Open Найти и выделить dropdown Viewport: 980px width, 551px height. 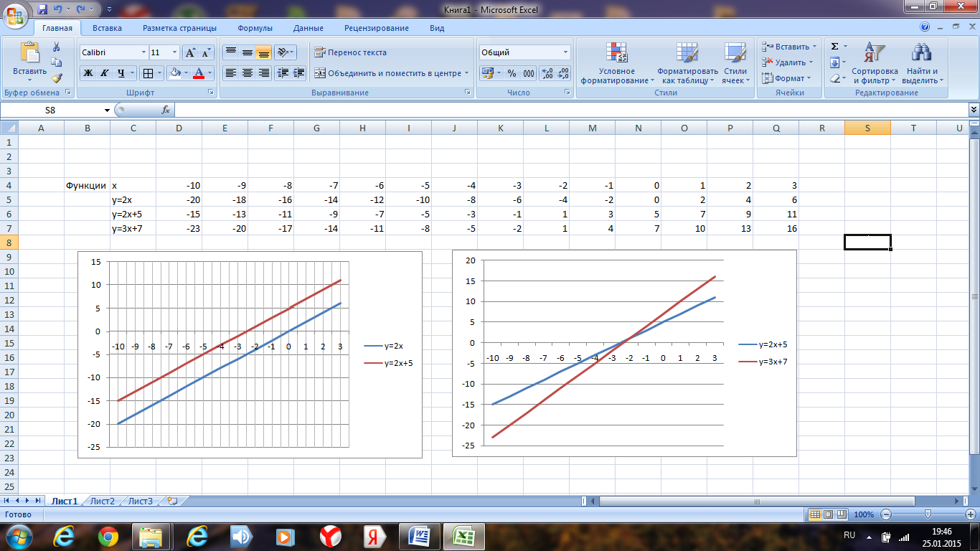click(x=923, y=63)
